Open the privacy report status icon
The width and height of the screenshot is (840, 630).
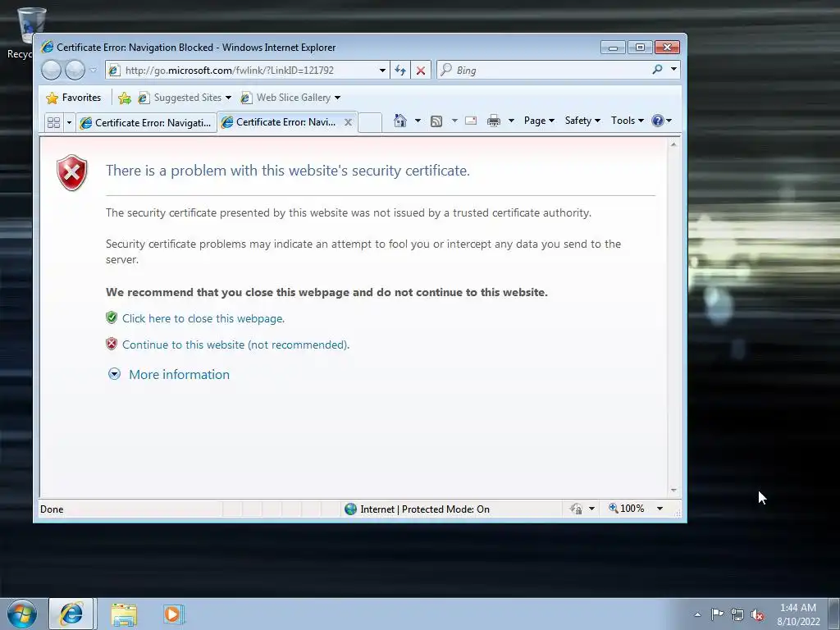(x=576, y=509)
